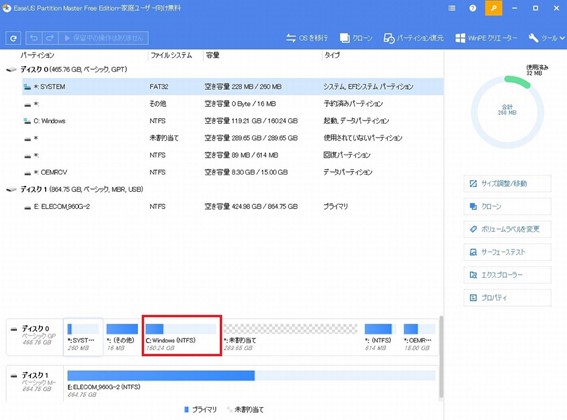Click the 未割り当て legend entry

click(x=246, y=410)
